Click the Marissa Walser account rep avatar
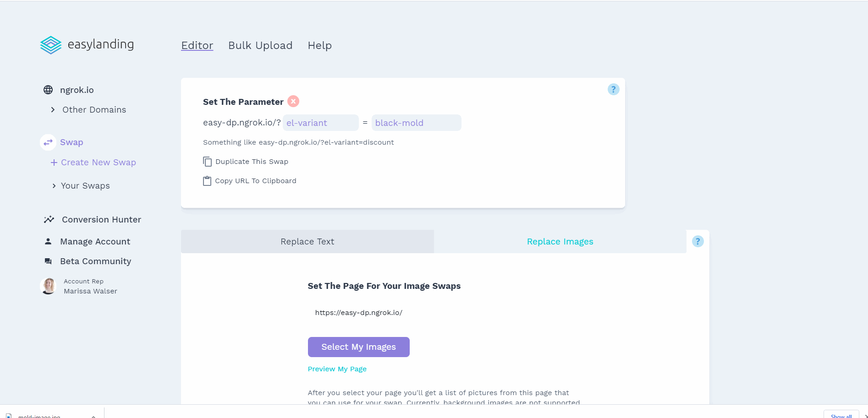 point(49,286)
